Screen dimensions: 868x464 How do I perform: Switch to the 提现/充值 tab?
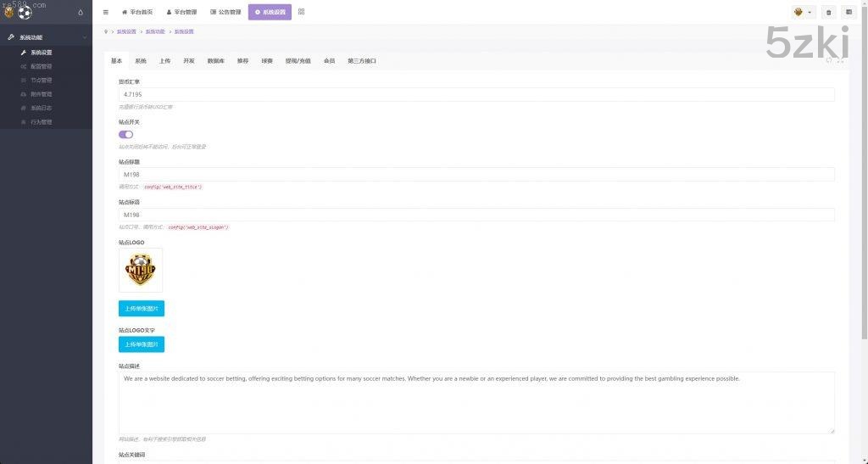point(298,61)
